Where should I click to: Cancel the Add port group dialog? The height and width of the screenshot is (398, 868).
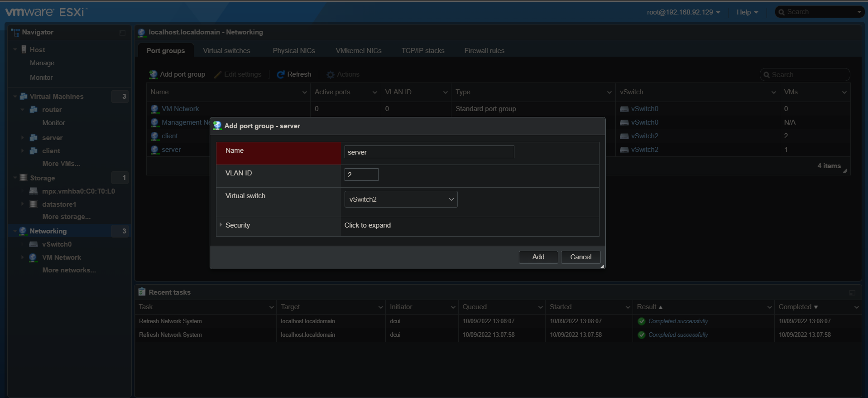(580, 257)
